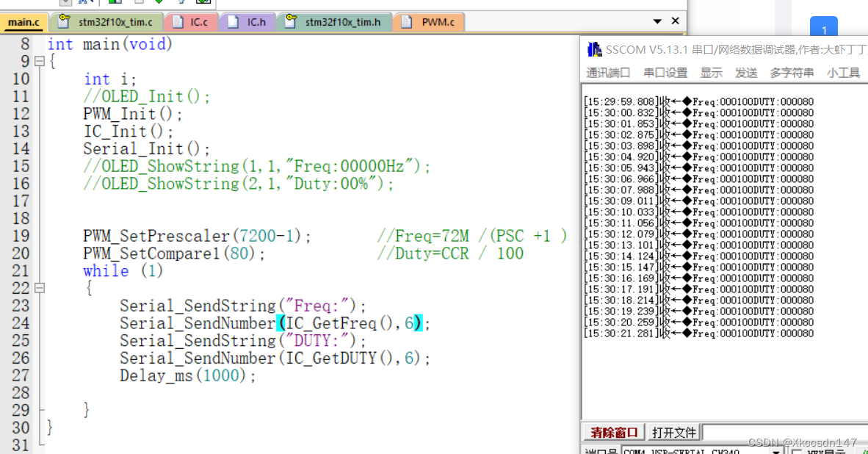Viewport: 868px width, 454px height.
Task: Collapse the while loop fold at line 22
Action: pos(40,288)
